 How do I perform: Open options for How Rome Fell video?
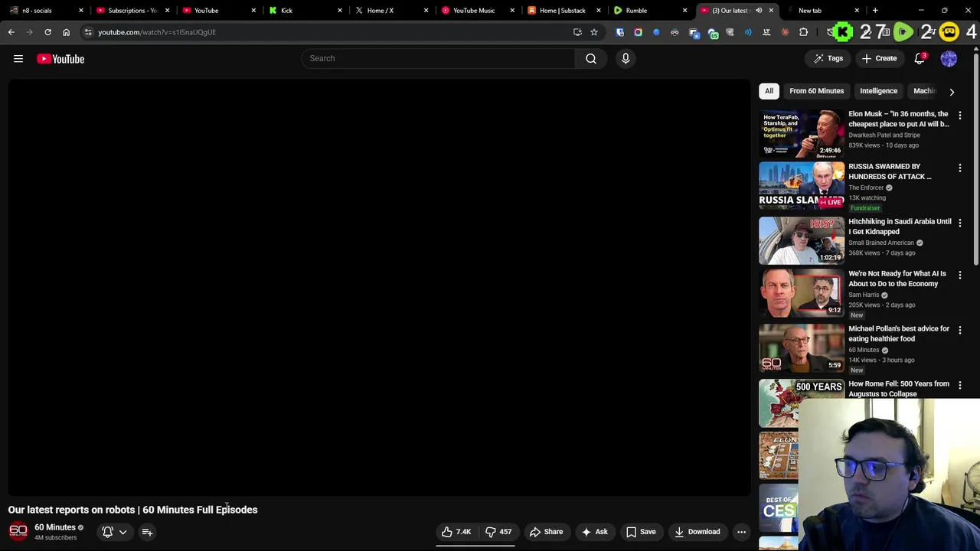click(x=960, y=385)
